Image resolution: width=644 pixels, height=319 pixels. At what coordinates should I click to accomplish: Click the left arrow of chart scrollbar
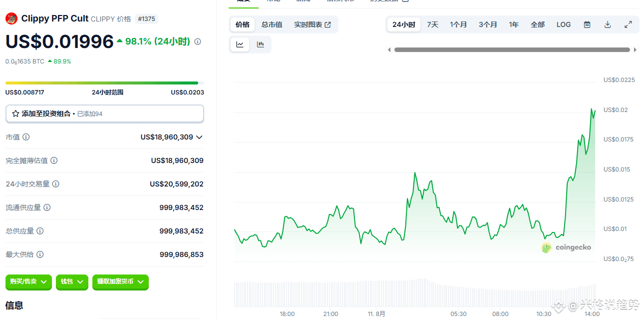[389, 50]
